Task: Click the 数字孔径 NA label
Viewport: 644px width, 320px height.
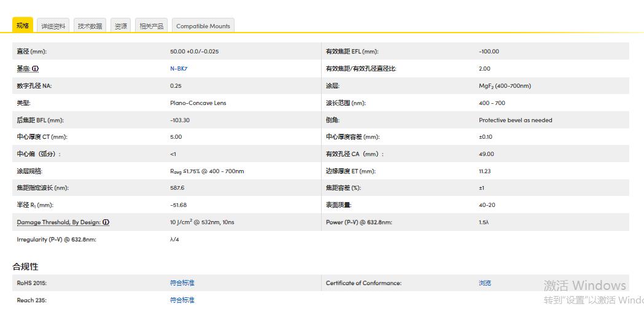Action: [34, 86]
